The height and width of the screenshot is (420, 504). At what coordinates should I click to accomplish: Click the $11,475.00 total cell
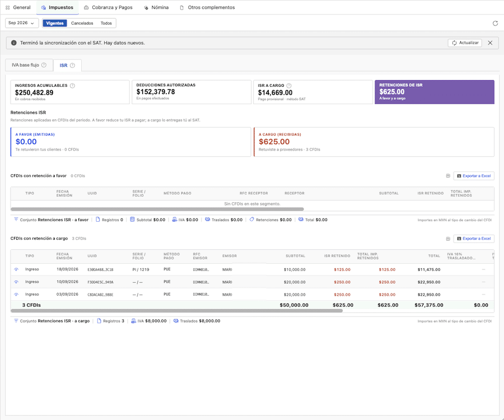coord(429,269)
